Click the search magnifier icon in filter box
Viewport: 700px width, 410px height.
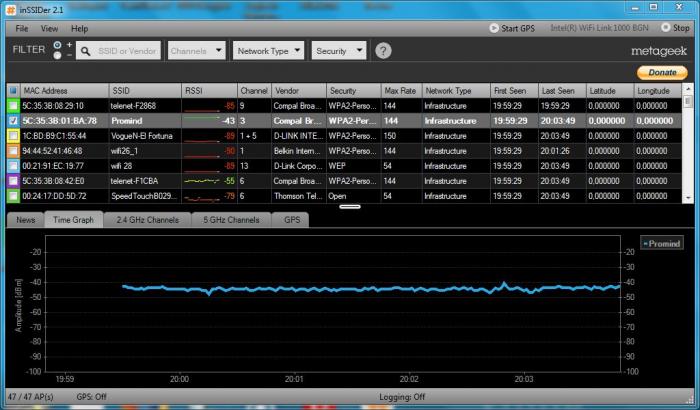pyautogui.click(x=86, y=51)
